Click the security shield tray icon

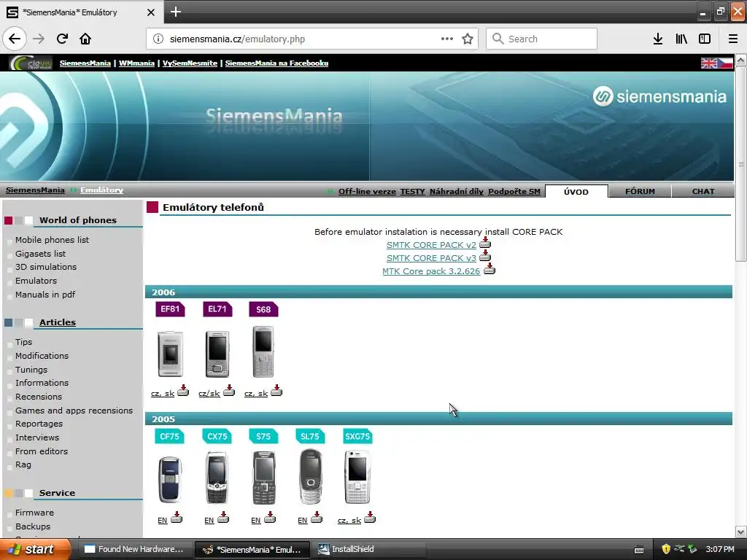666,549
